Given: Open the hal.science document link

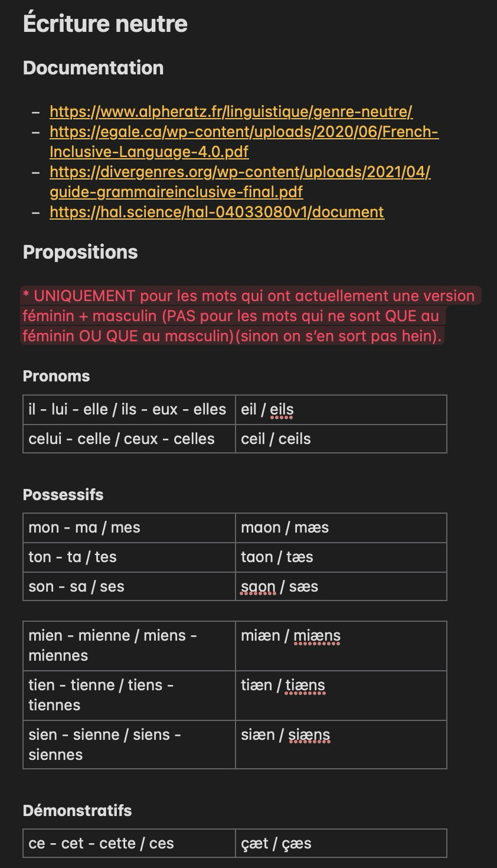Looking at the screenshot, I should click(x=217, y=212).
